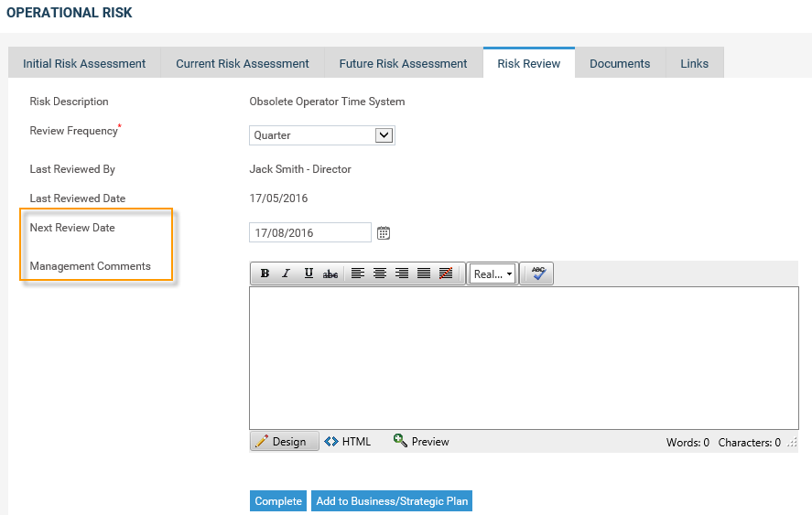The width and height of the screenshot is (812, 515).
Task: Apply strikethrough formatting in the editor toolbar
Action: click(330, 274)
